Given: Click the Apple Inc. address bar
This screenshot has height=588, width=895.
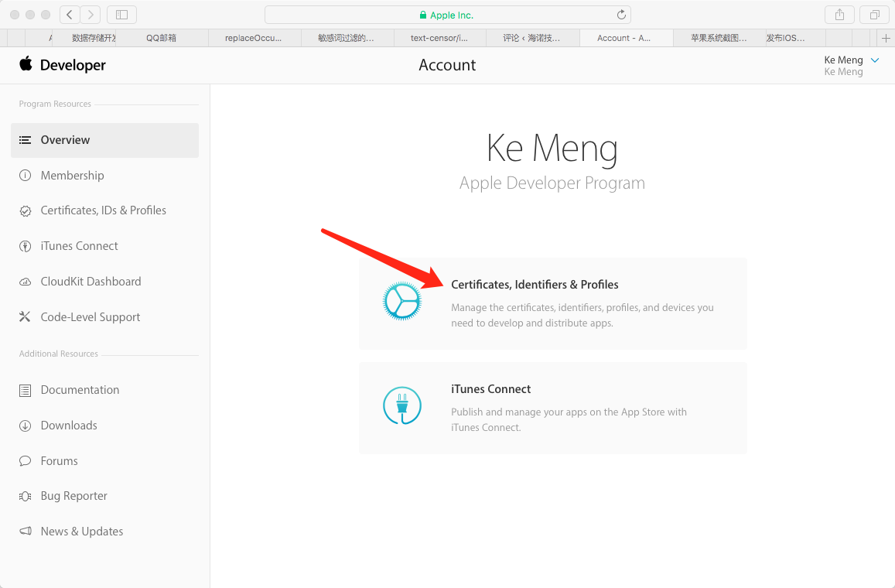Looking at the screenshot, I should coord(447,15).
